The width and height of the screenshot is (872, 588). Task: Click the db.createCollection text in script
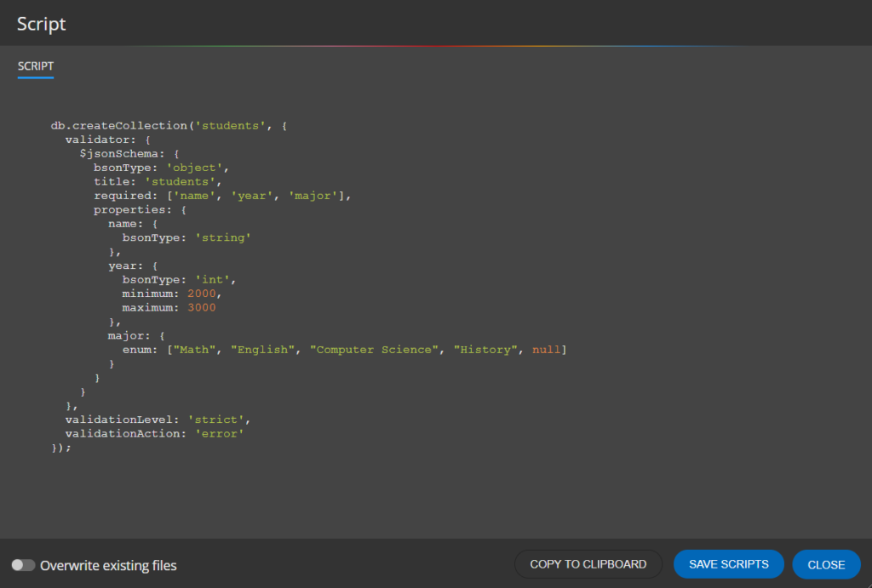(119, 126)
